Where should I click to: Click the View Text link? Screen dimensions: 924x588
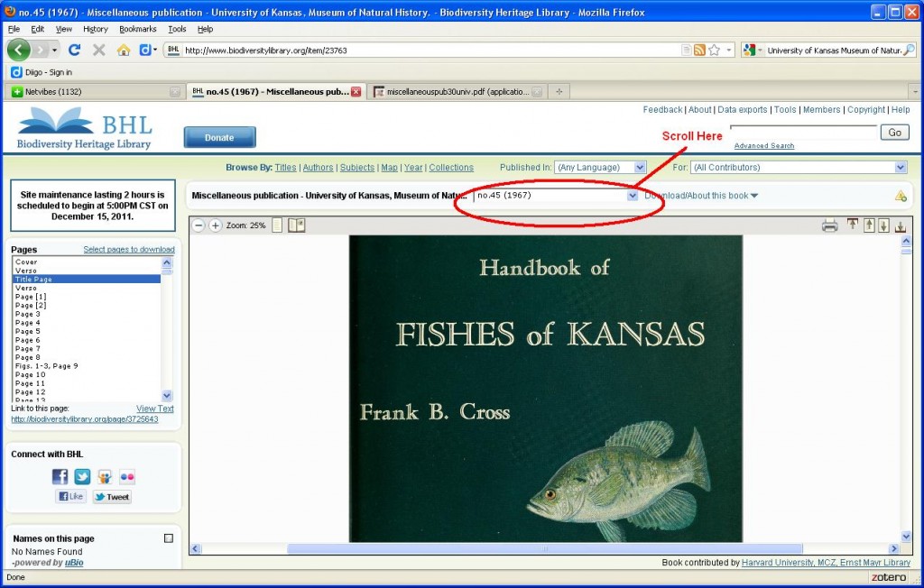pyautogui.click(x=155, y=409)
